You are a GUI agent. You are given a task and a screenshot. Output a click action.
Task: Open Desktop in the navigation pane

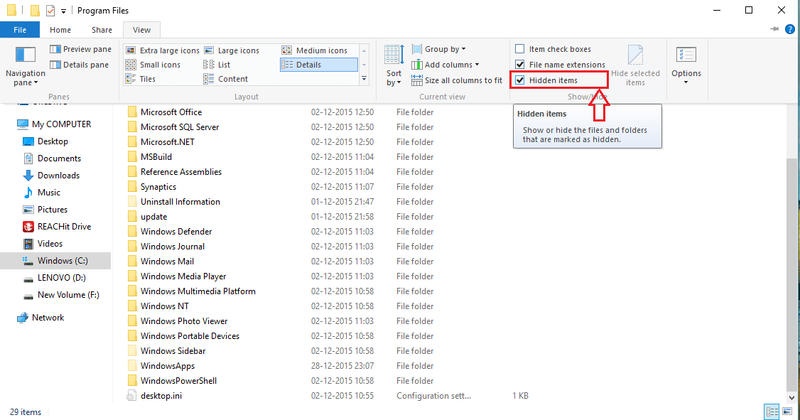coord(45,141)
